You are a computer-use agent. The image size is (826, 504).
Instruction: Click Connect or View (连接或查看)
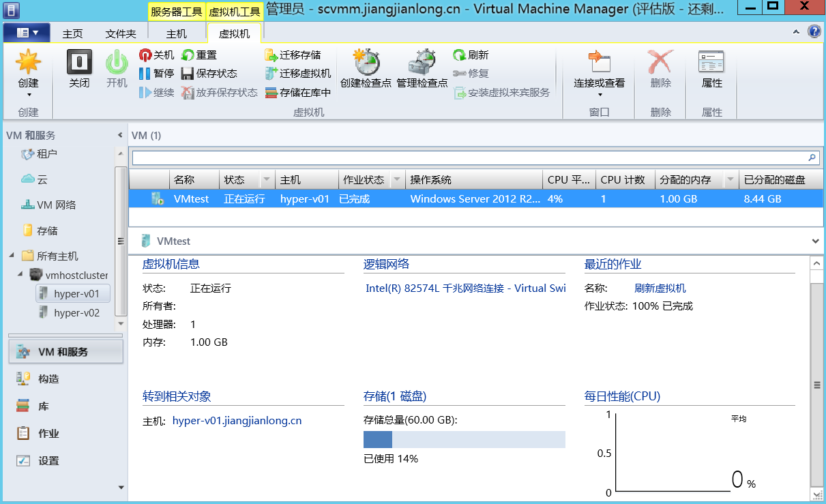click(599, 74)
